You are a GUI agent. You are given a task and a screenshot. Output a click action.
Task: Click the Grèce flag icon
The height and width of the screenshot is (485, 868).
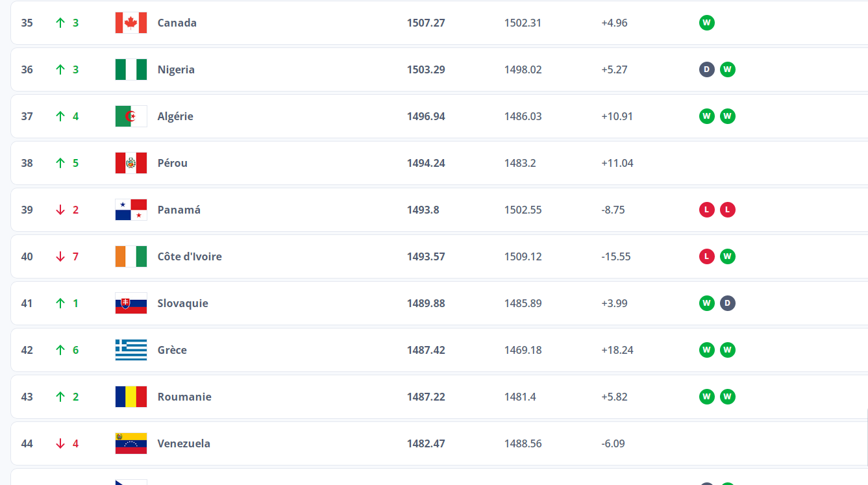[131, 350]
